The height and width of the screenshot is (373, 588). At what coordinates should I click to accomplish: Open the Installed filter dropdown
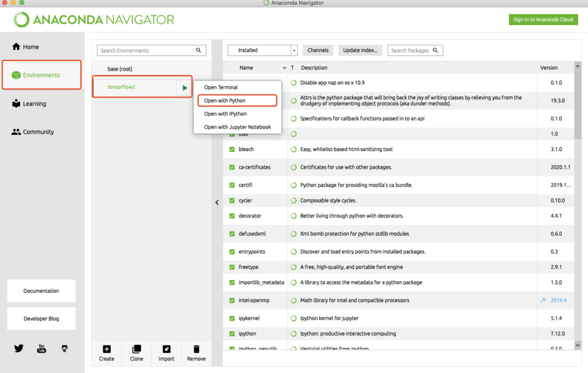(x=262, y=50)
